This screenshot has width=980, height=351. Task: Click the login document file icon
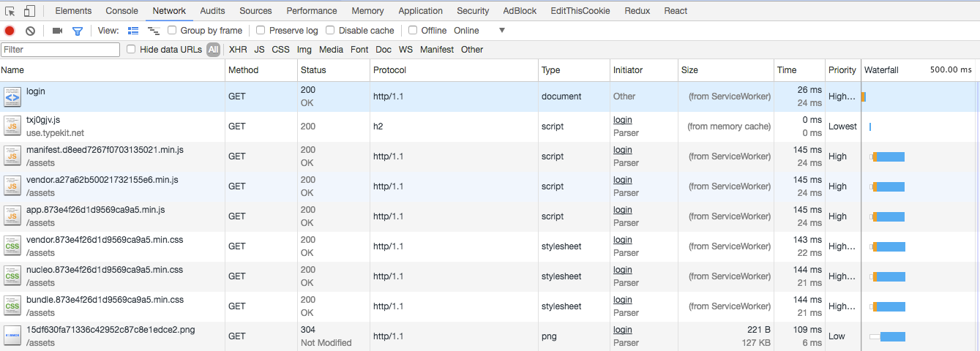click(12, 97)
